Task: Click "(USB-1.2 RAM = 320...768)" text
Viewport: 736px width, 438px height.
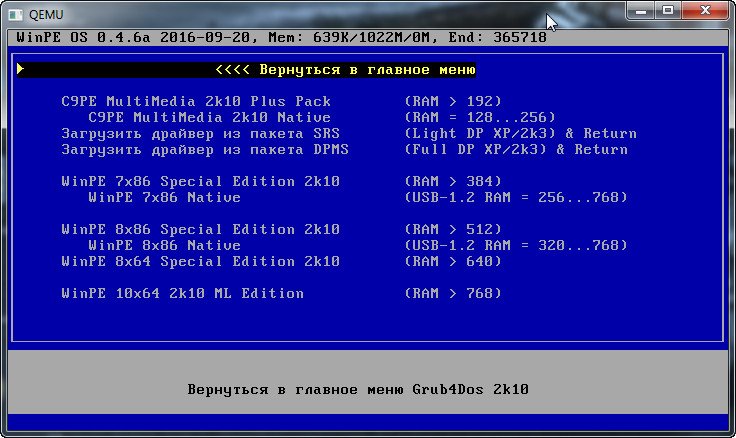Action: click(x=516, y=246)
